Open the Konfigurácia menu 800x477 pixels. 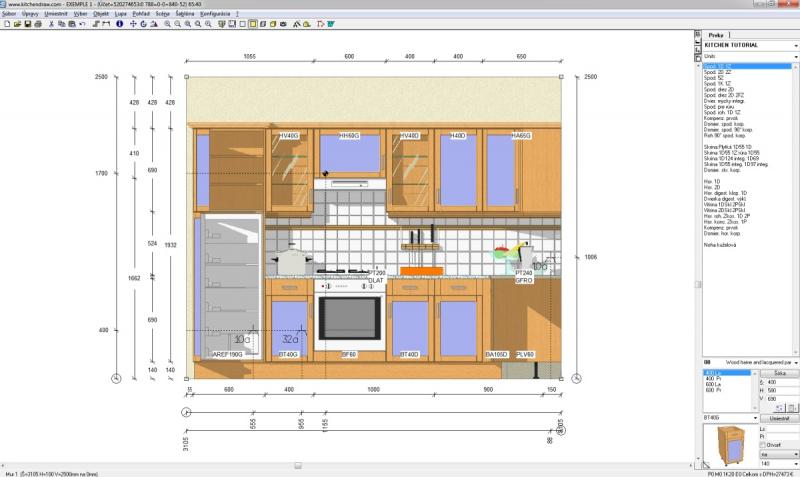(215, 14)
